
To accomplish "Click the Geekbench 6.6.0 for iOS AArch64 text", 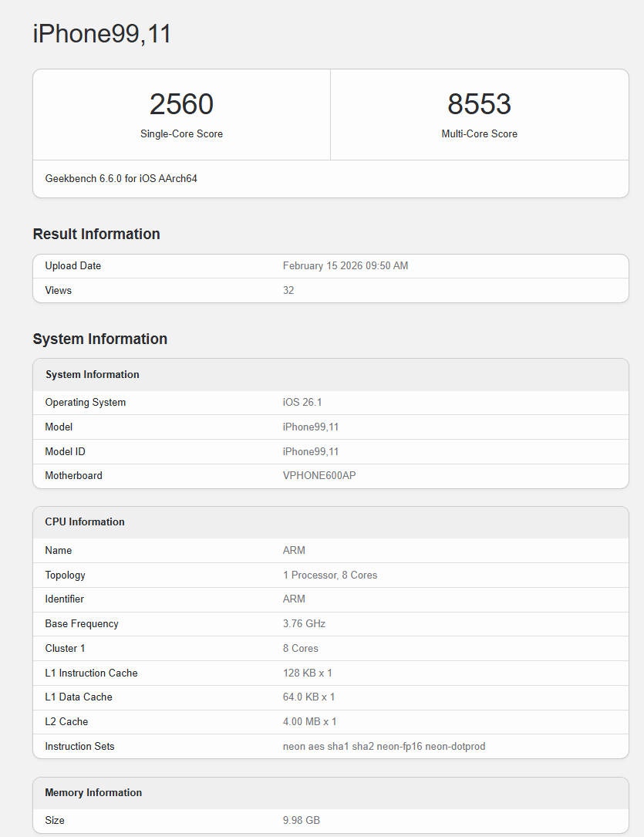I will click(x=115, y=178).
